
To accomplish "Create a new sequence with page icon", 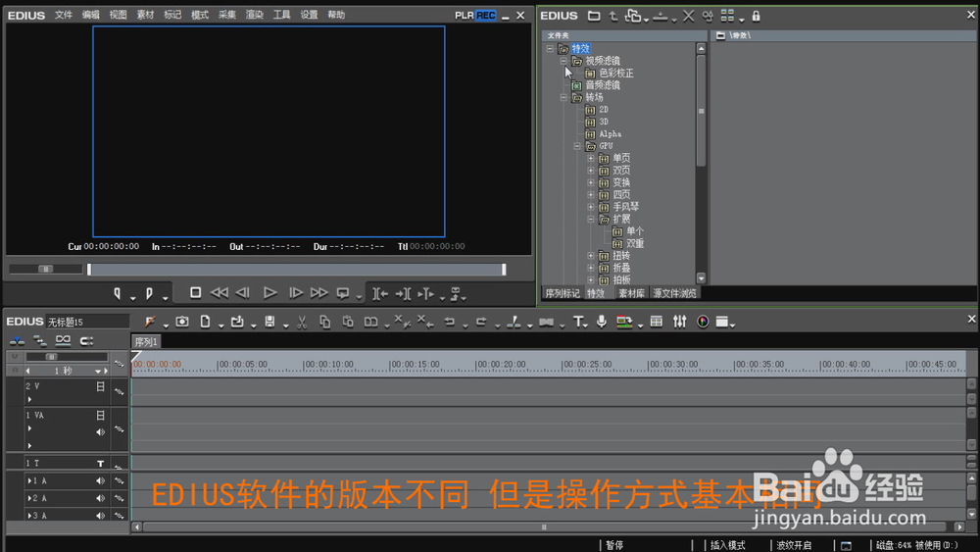I will coord(205,322).
